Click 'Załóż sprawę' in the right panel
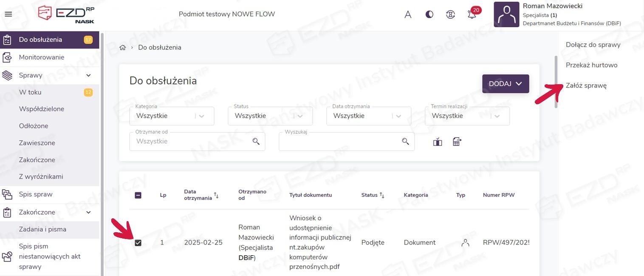 586,85
